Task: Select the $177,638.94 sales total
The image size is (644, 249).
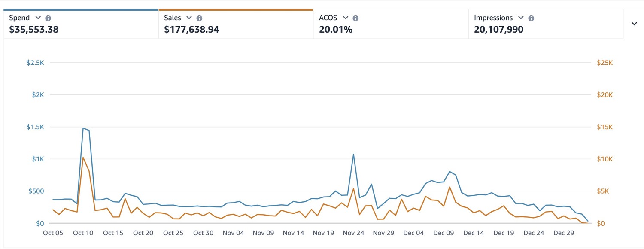Action: [x=191, y=30]
